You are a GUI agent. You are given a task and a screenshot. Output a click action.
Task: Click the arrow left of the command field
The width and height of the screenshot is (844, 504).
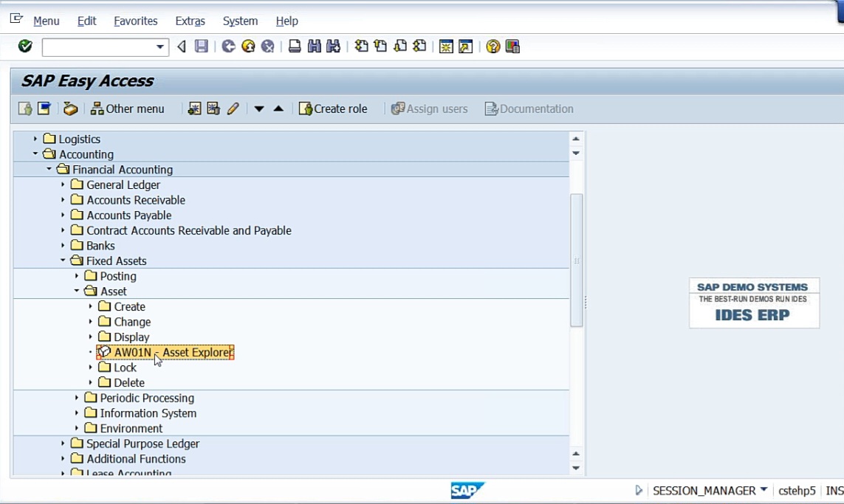pyautogui.click(x=182, y=46)
